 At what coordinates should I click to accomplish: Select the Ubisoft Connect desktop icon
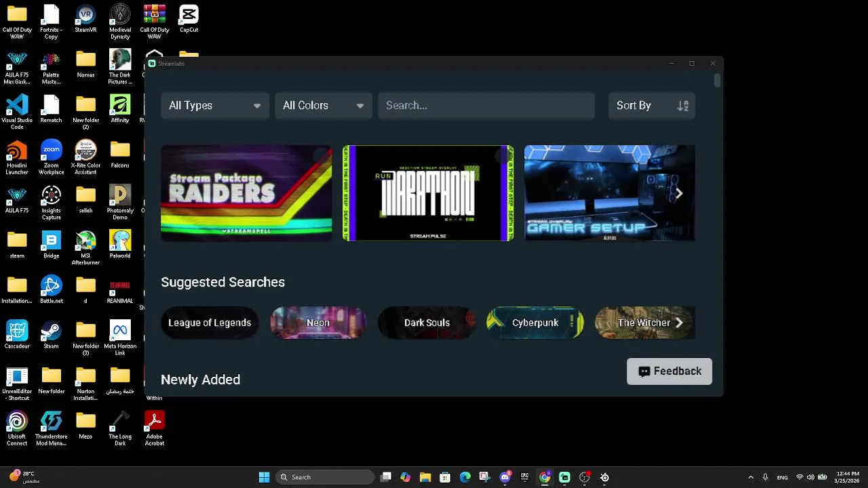pos(17,429)
